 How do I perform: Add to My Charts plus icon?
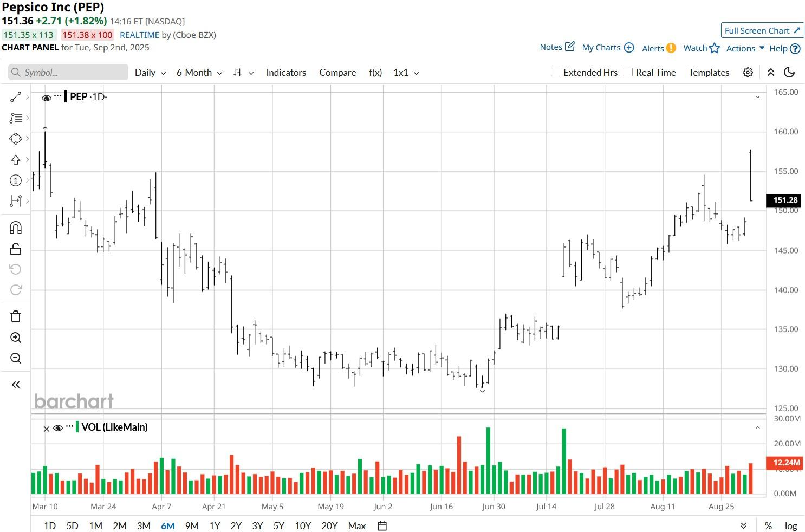point(629,47)
